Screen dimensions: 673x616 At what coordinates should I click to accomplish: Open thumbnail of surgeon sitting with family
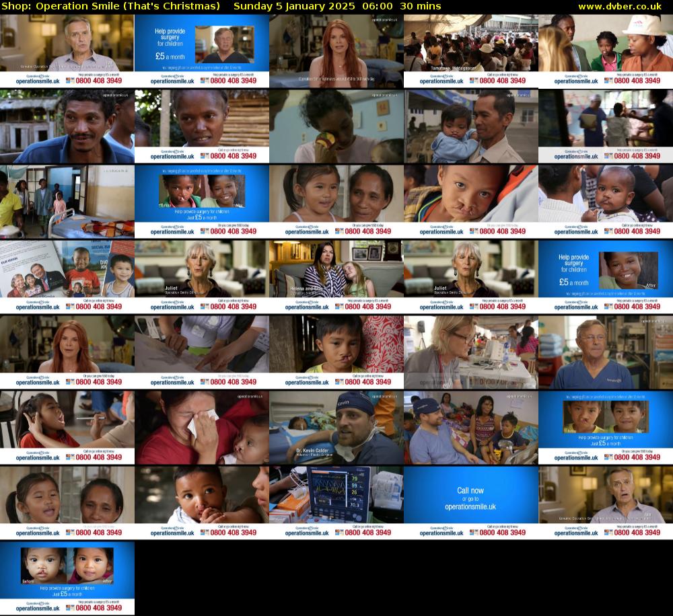(471, 428)
